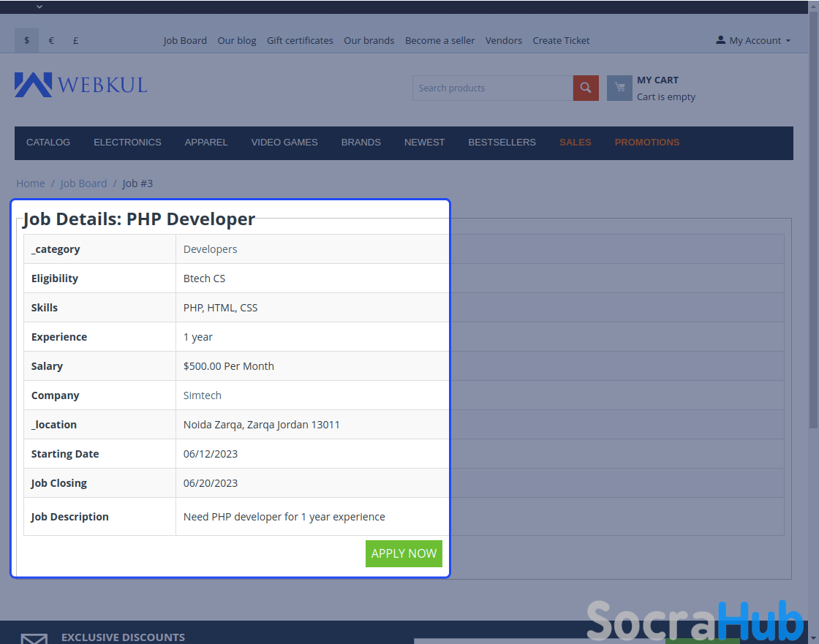The image size is (819, 644).
Task: Switch currency to British pound
Action: pos(76,40)
